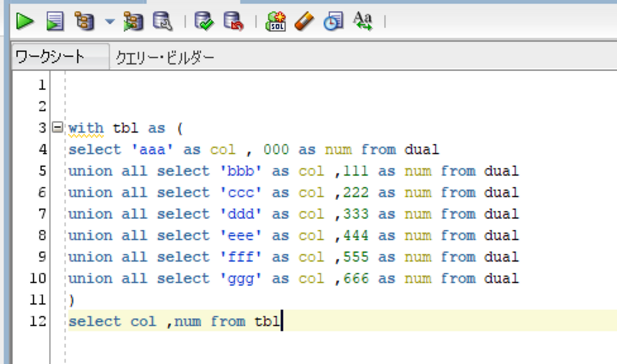This screenshot has height=364, width=617.
Task: Clear the worksheet with the eraser icon
Action: 304,21
